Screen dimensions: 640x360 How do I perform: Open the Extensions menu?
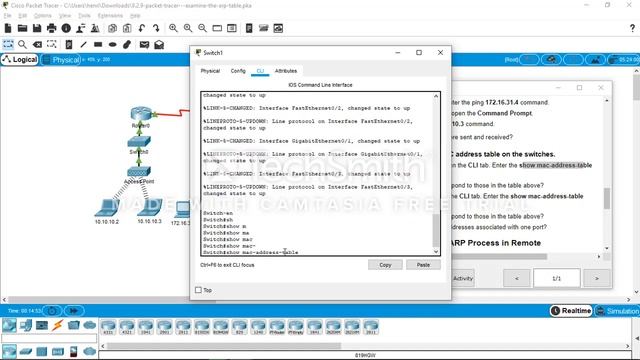coord(110,16)
